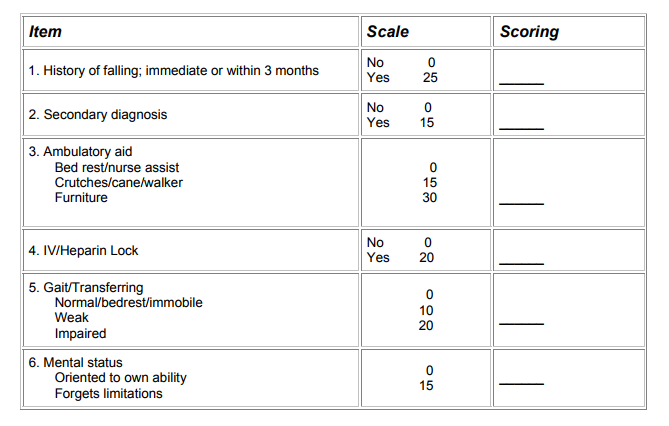Click the Crutches/cane/walker option

coord(119,182)
